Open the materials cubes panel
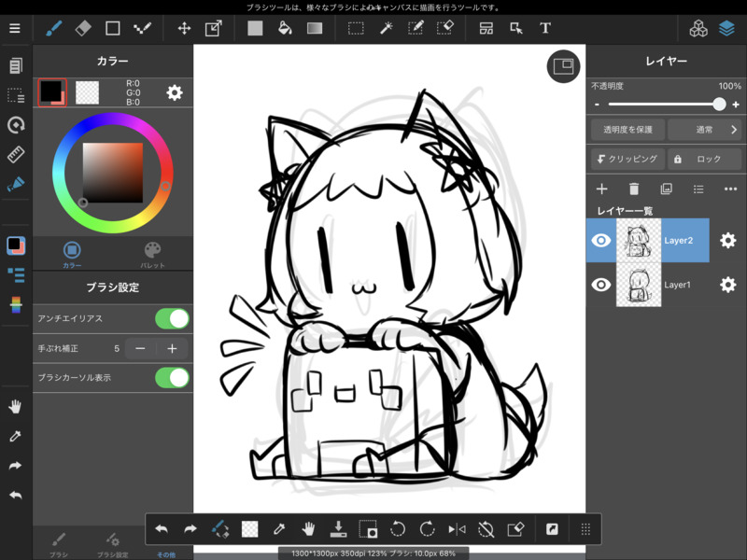747x560 pixels. point(698,29)
